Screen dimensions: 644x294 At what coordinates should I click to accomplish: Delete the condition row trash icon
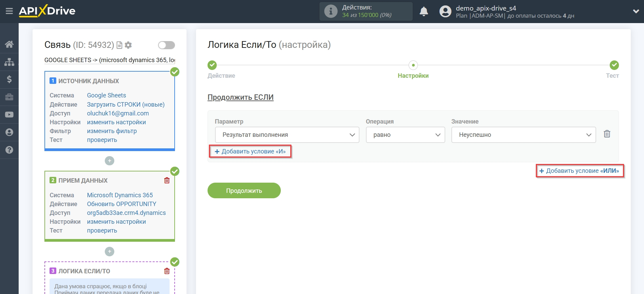607,134
